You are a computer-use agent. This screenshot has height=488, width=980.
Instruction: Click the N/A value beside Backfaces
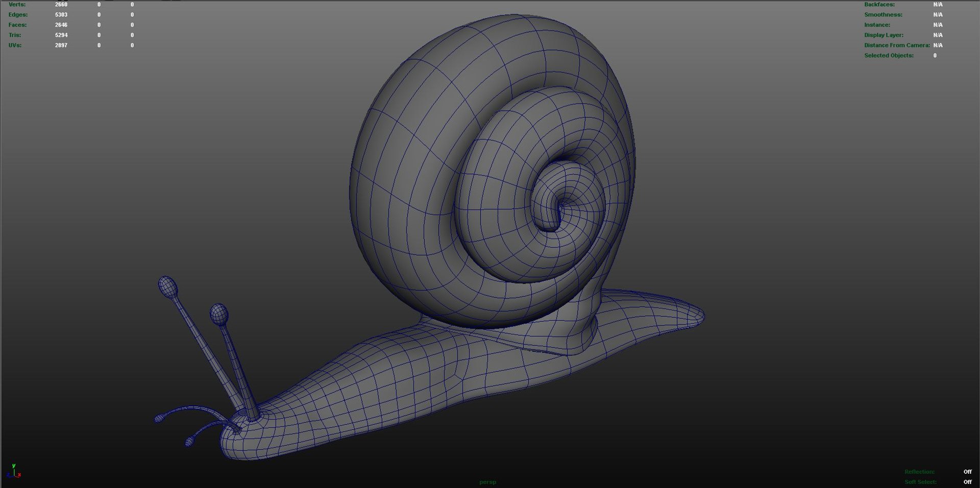point(938,5)
